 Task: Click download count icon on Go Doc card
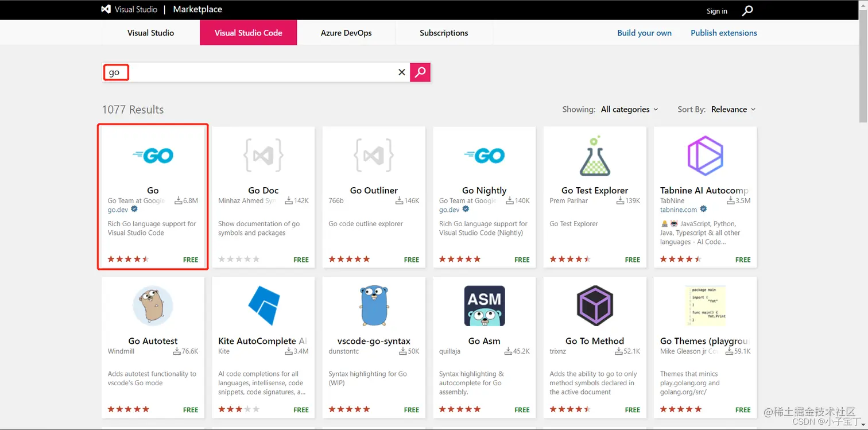[x=289, y=200]
